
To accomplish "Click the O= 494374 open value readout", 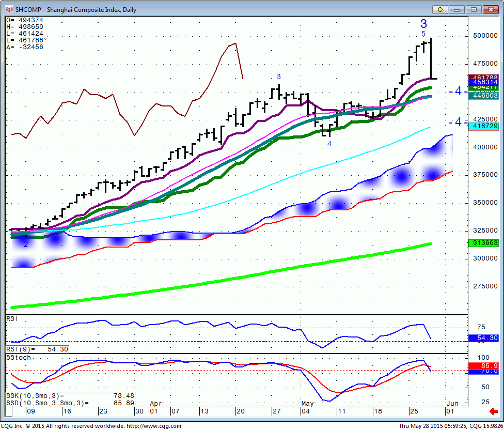I will pos(25,20).
